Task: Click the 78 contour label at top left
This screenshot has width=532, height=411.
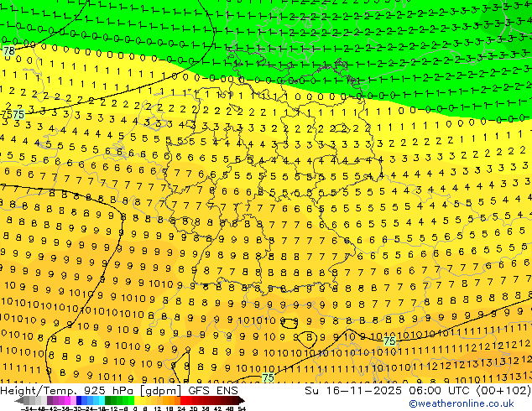Action: [x=9, y=51]
